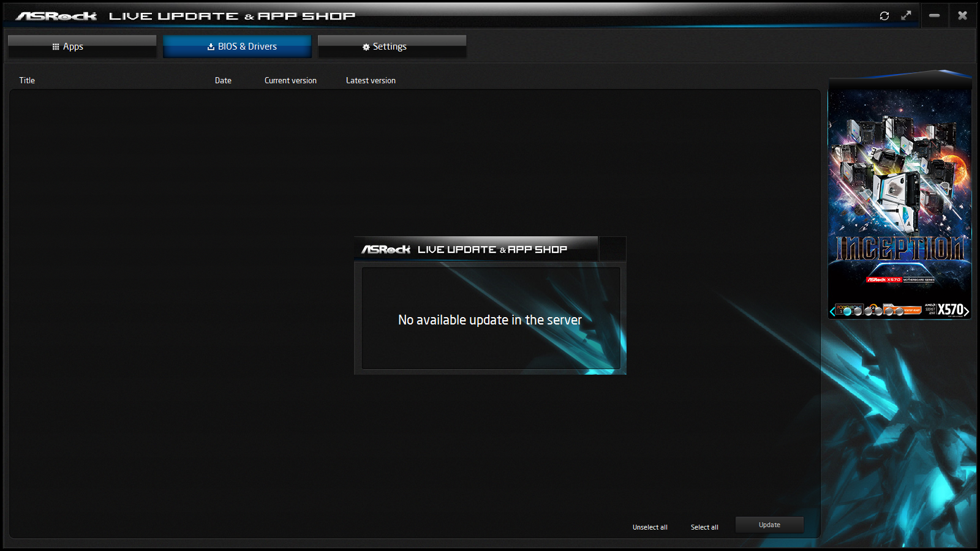
Task: Go to the Settings tab
Action: (x=392, y=47)
